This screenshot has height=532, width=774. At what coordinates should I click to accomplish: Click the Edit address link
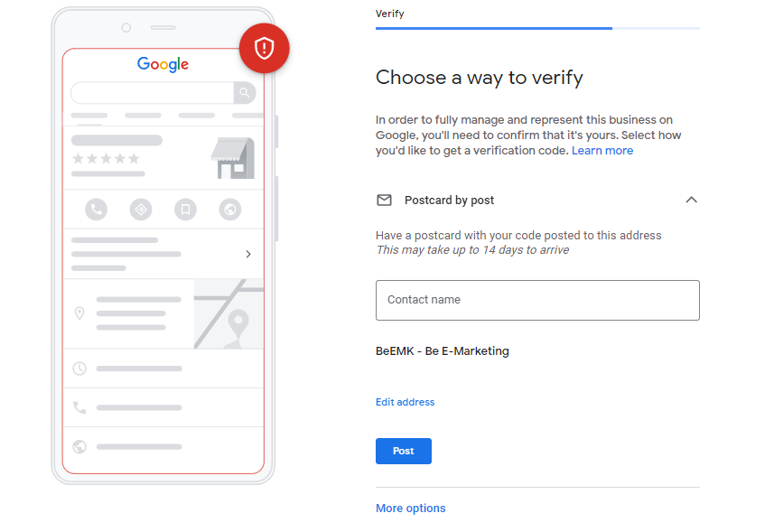click(405, 402)
